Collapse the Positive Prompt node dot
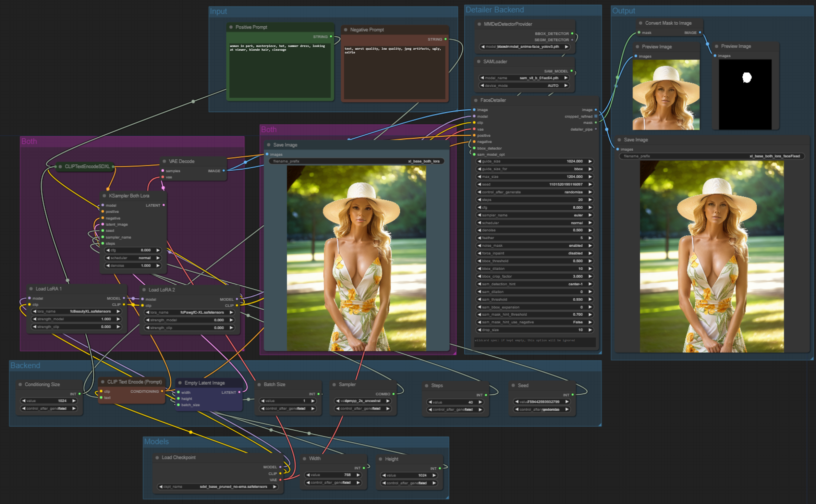This screenshot has height=504, width=816. (231, 27)
